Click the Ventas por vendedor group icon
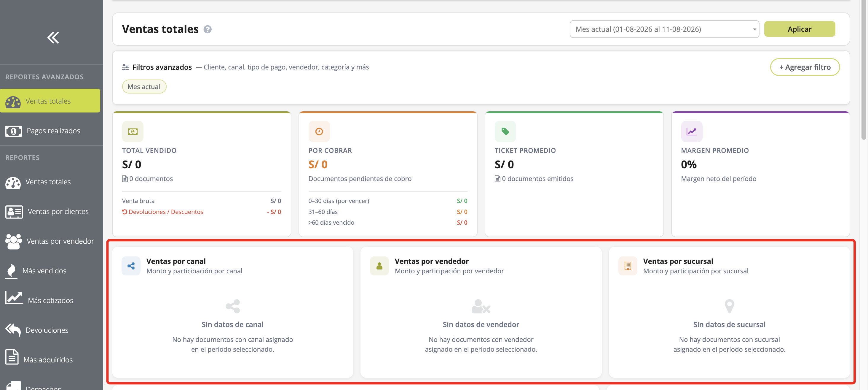 13,242
